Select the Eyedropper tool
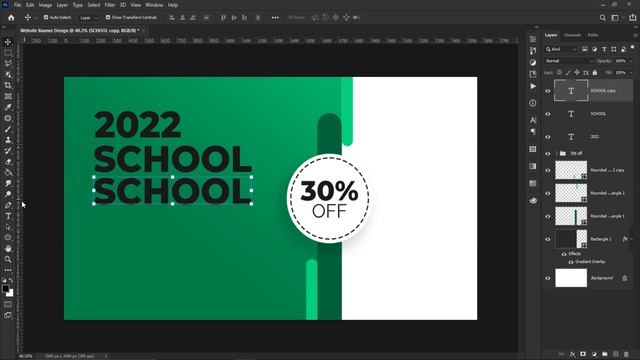640x360 pixels. [x=8, y=107]
